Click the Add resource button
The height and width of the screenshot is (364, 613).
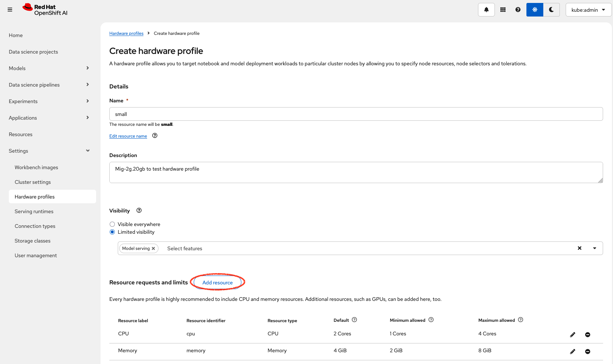(217, 283)
